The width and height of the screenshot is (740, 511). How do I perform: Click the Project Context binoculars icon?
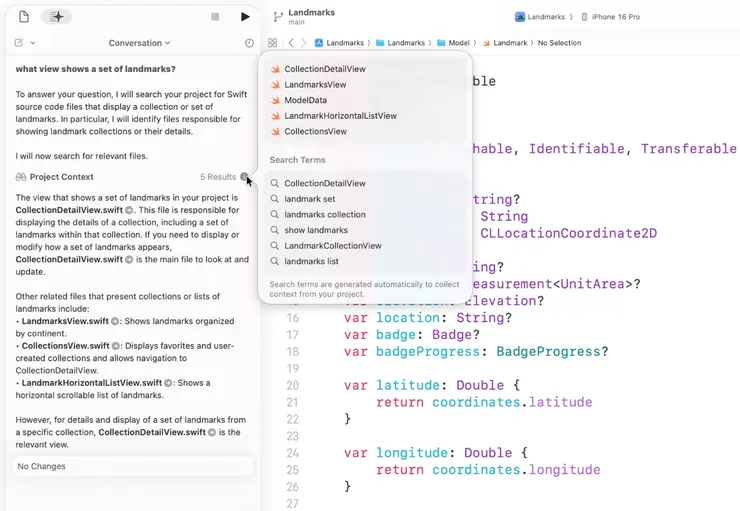click(x=21, y=177)
